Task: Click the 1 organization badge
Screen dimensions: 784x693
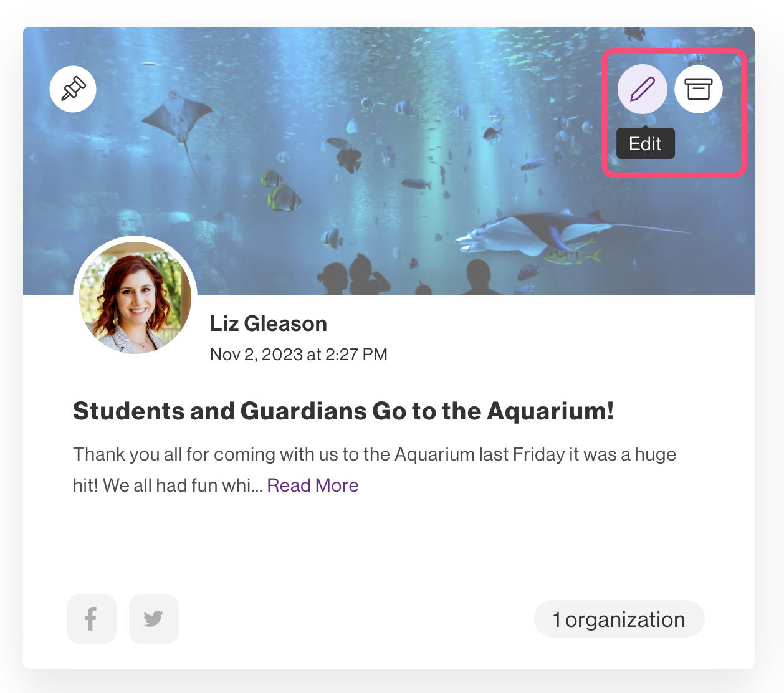Action: (619, 619)
